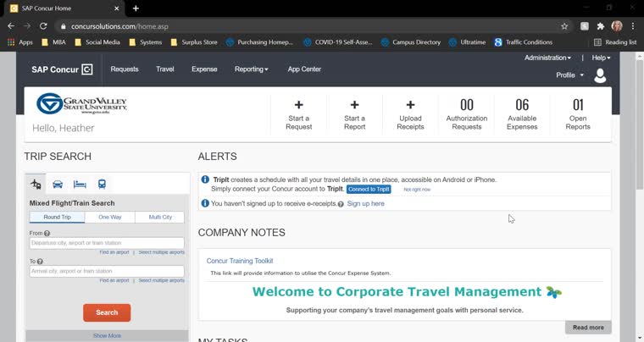Open the Apps bookmarks grid icon
Viewport: 644px width, 342px height.
click(x=11, y=41)
